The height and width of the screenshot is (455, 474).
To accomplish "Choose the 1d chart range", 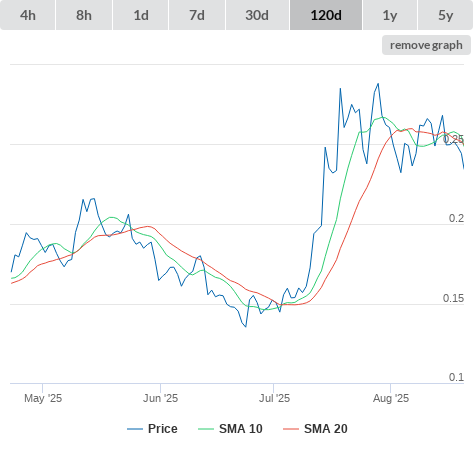I will pyautogui.click(x=141, y=15).
